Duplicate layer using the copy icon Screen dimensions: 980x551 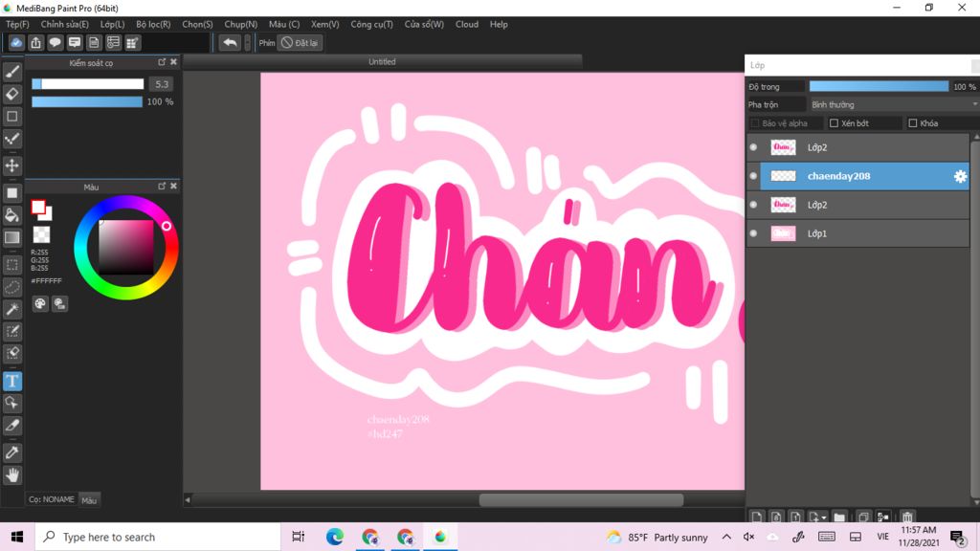[863, 518]
